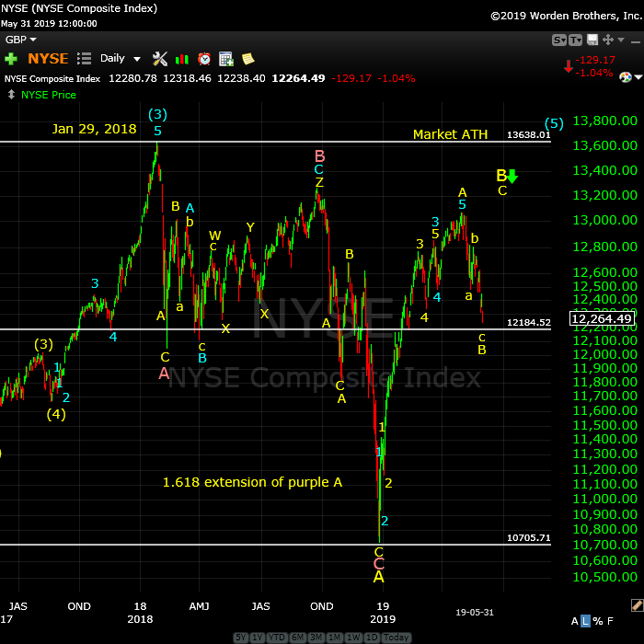Select the 1D time range
This screenshot has width=644, height=644.
pyautogui.click(x=372, y=638)
